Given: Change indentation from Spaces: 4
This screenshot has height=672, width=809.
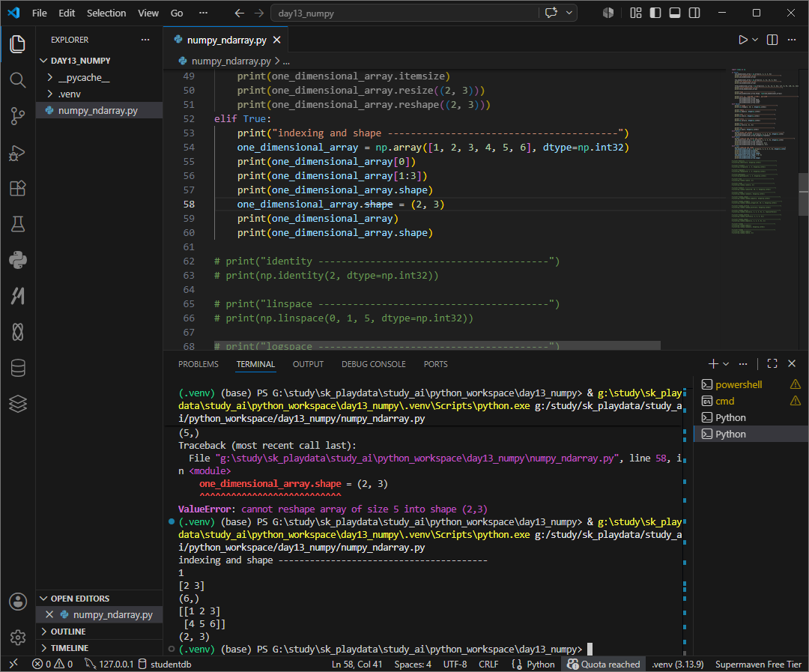Looking at the screenshot, I should click(x=413, y=665).
